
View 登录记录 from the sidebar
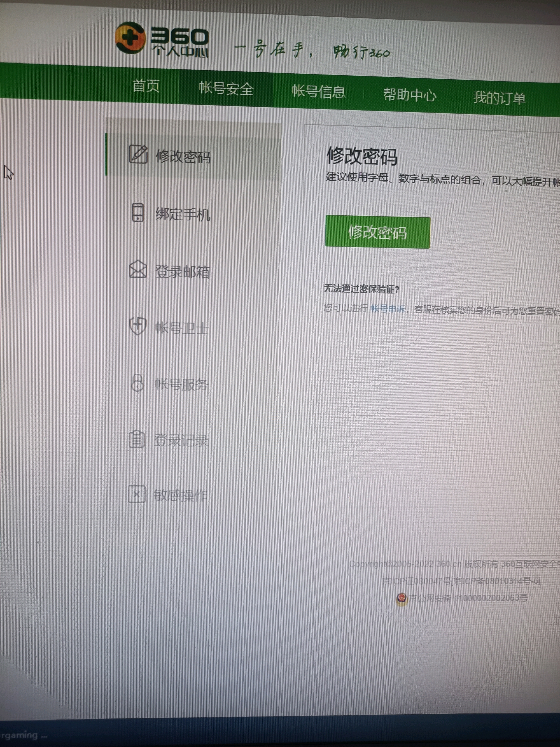click(181, 440)
